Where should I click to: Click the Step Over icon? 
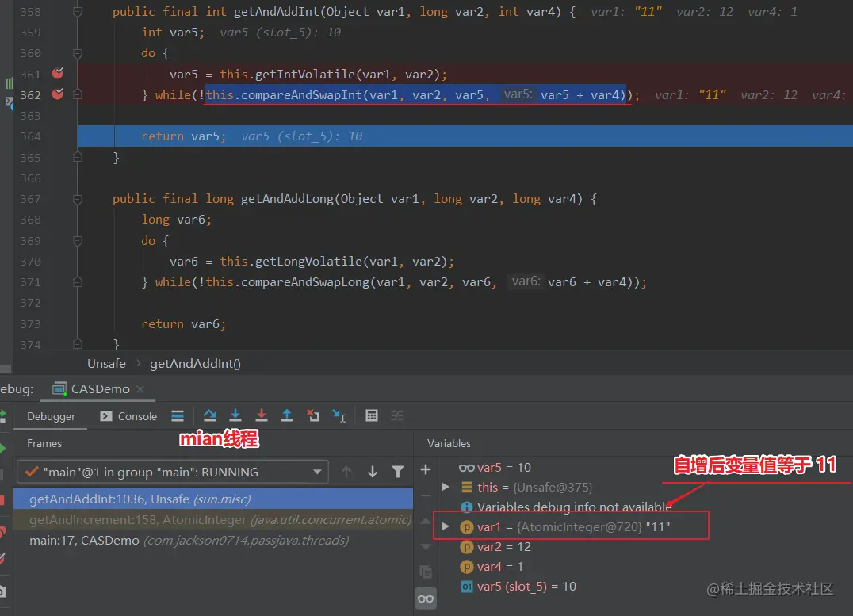209,415
